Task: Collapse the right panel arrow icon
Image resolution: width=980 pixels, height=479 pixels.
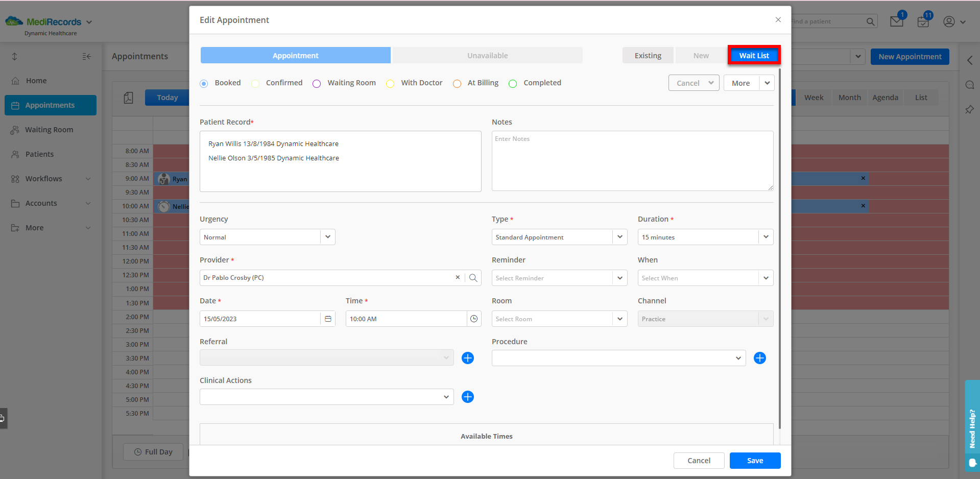Action: [970, 60]
